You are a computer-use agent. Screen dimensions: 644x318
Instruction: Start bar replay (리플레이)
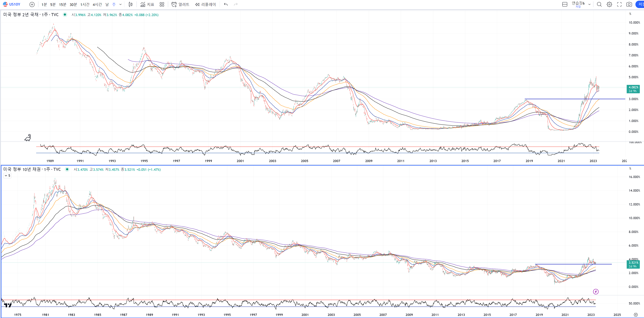[205, 4]
